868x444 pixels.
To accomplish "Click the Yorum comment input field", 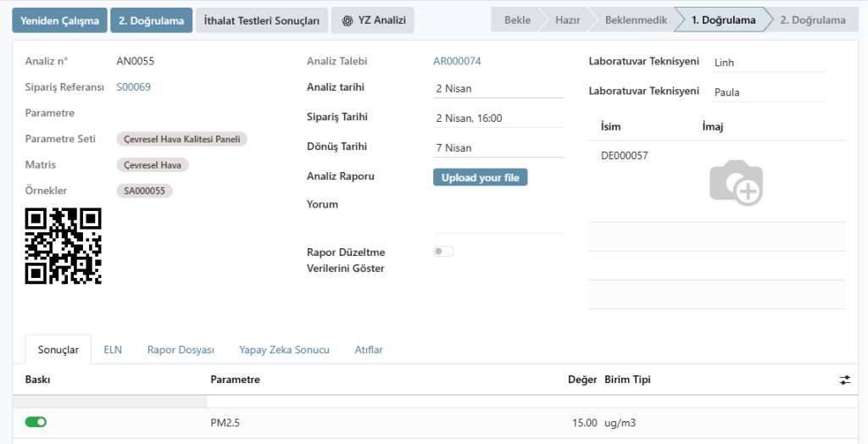I will (498, 219).
